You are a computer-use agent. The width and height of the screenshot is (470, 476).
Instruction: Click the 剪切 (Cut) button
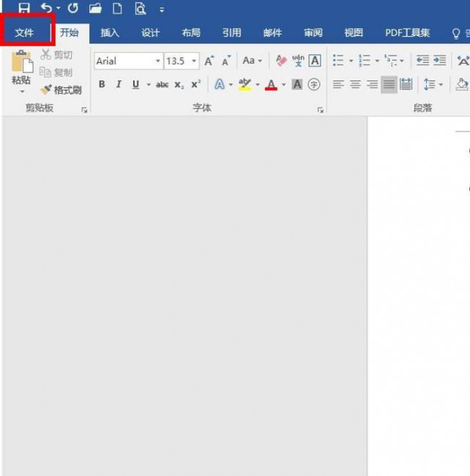click(x=56, y=55)
